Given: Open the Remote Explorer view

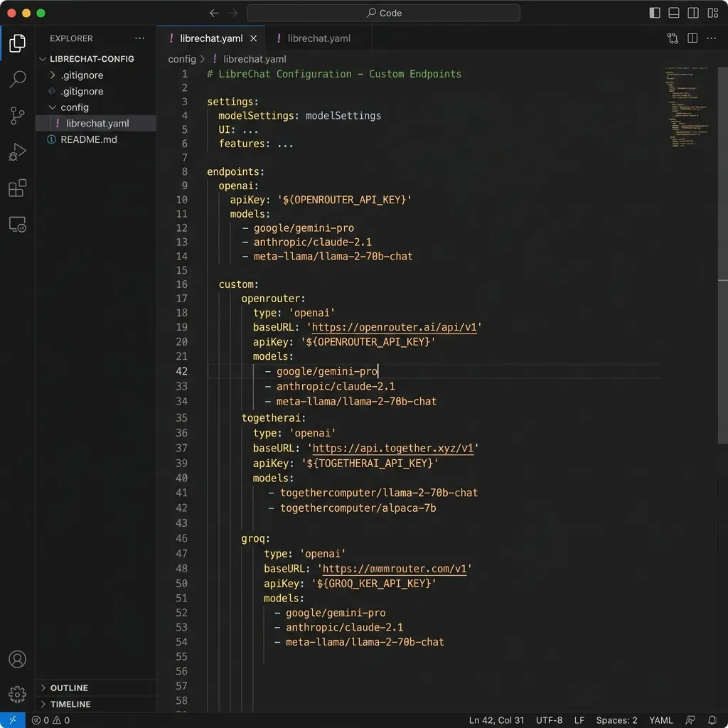Looking at the screenshot, I should tap(17, 225).
